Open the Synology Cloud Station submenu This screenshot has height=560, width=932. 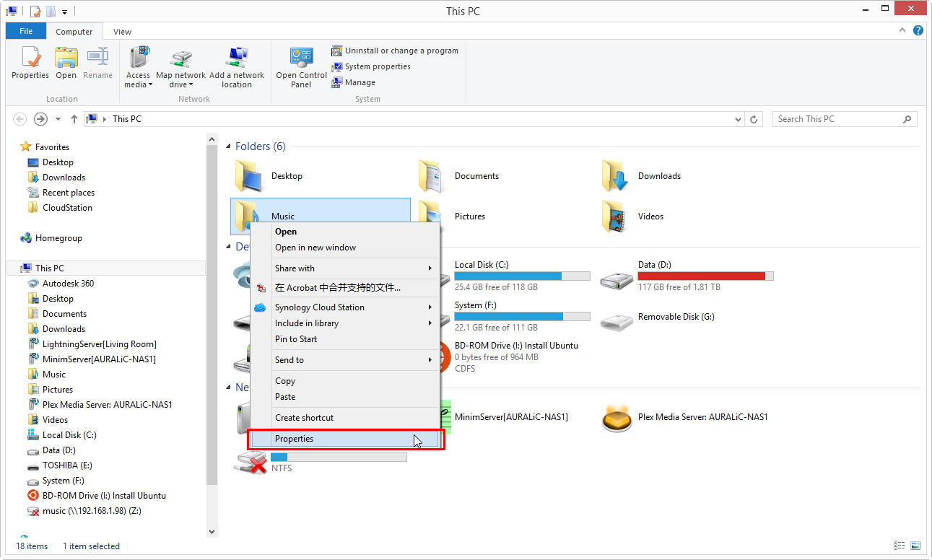[x=345, y=307]
